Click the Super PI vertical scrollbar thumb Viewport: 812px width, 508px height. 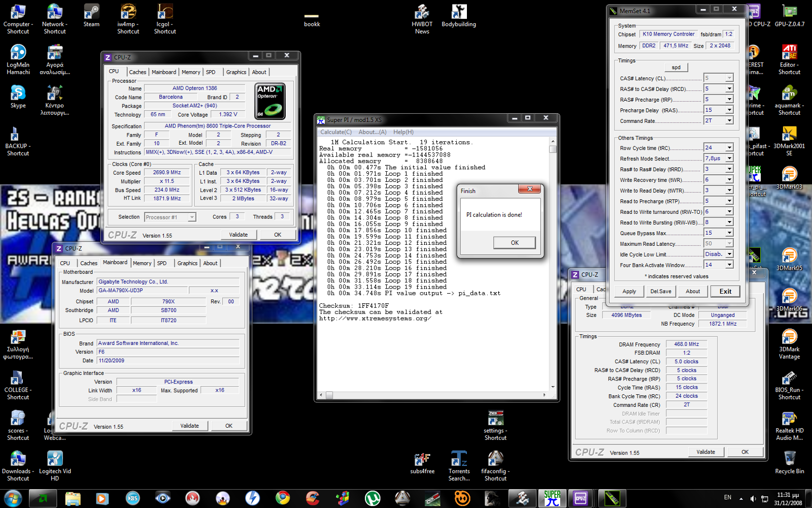tap(553, 149)
